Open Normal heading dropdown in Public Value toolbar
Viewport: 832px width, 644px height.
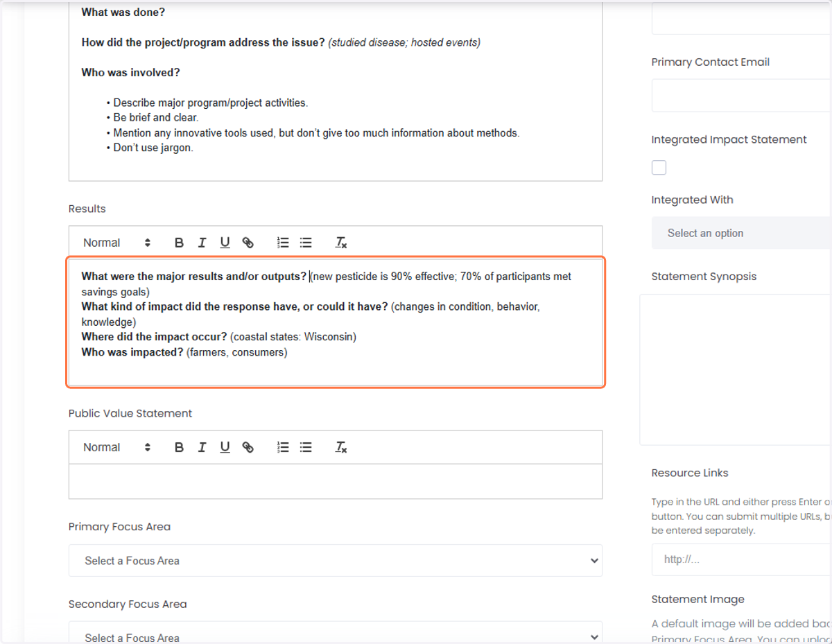point(116,447)
